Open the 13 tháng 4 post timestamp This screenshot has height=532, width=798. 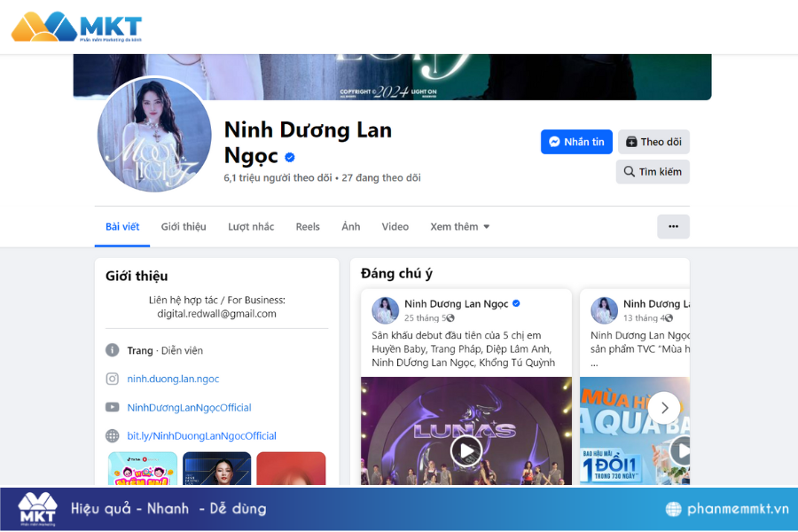tap(644, 318)
